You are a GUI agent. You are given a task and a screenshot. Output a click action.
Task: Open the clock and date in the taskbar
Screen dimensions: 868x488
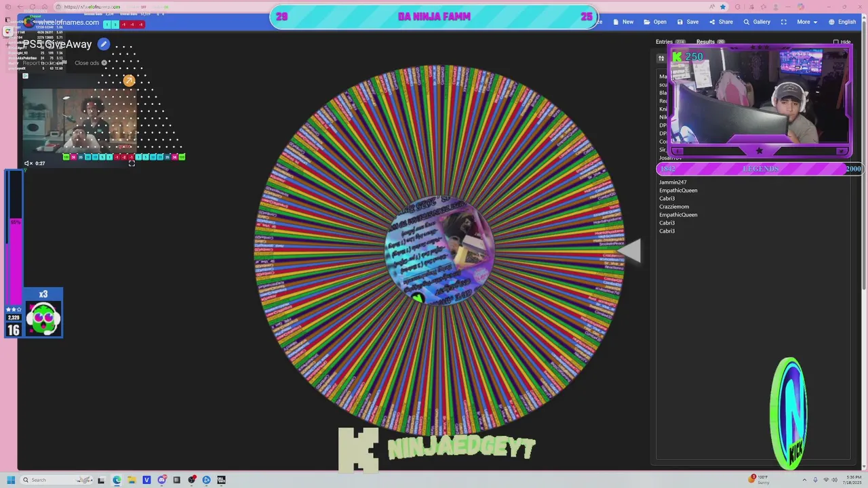(x=853, y=480)
